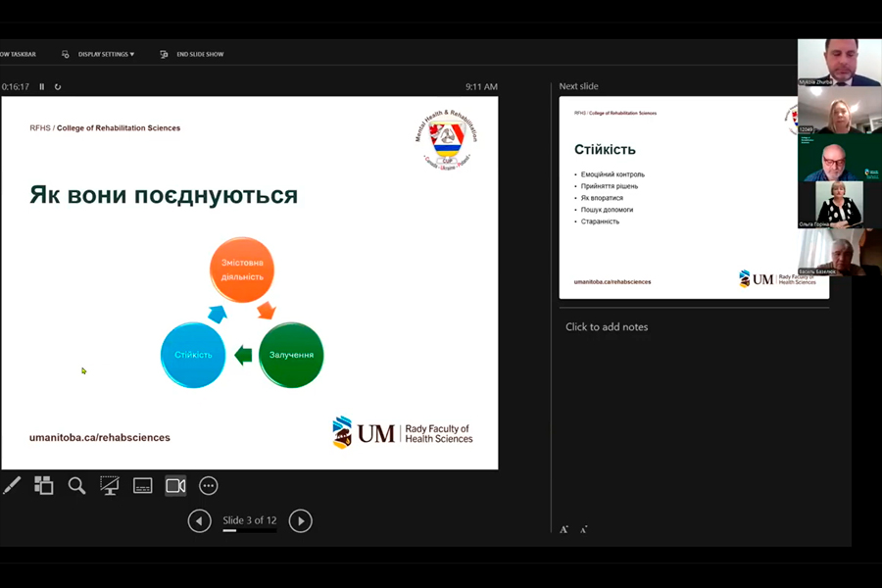The height and width of the screenshot is (588, 882).
Task: Select the bottom participant's video tile
Action: pyautogui.click(x=839, y=252)
